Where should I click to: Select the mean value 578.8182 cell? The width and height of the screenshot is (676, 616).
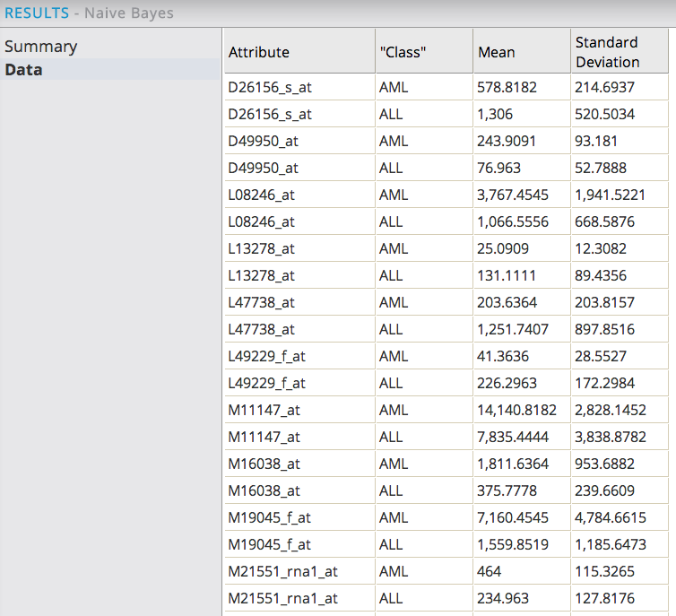507,87
